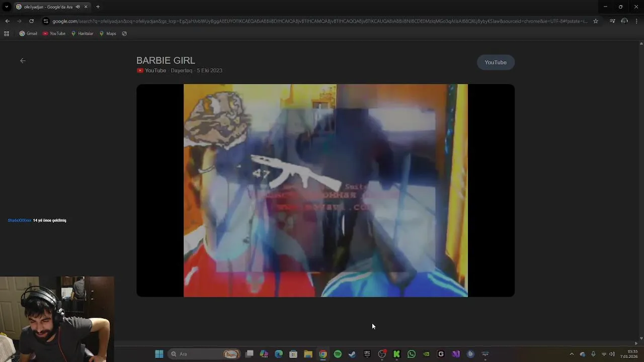This screenshot has height=362, width=644.
Task: Go back with the browser back arrow
Action: pos(7,21)
